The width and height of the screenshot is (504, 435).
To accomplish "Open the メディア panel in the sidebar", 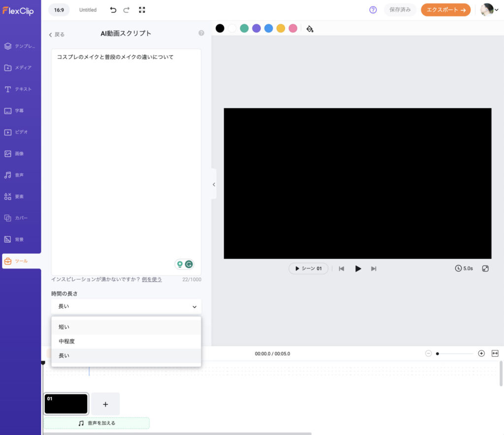I will point(20,67).
